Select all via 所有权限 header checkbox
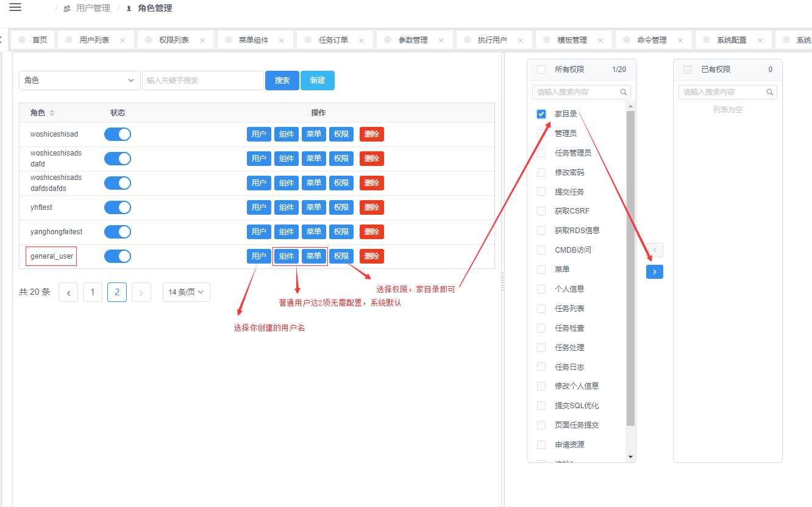The image size is (812, 507). tap(541, 70)
